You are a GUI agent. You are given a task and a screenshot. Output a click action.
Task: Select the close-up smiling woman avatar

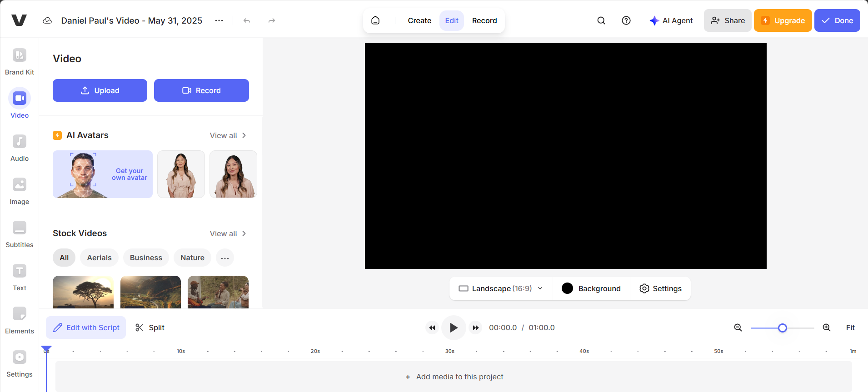[233, 174]
